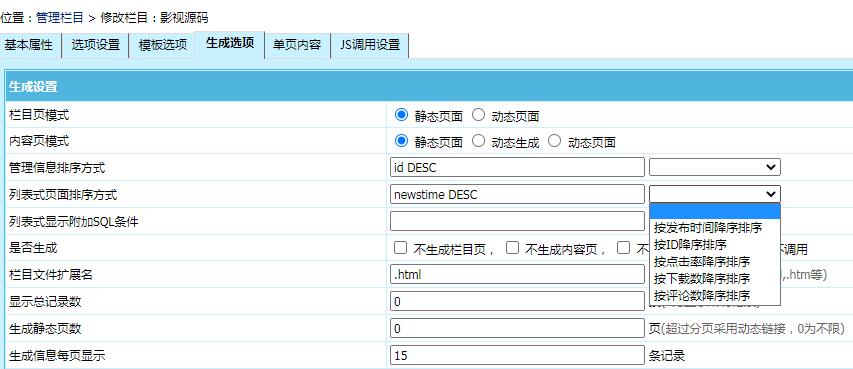853x369 pixels.
Task: Select 静态页面 for 栏目页模式
Action: point(401,115)
